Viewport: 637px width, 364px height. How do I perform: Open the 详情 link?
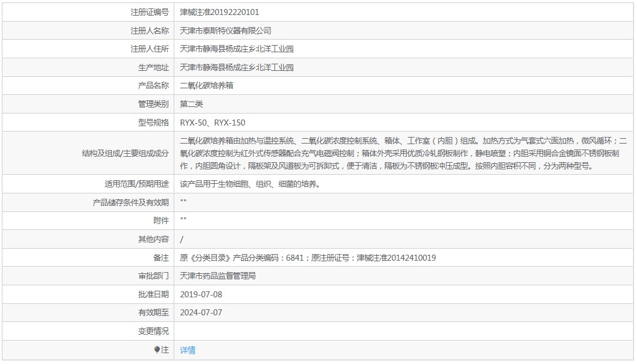coord(187,350)
